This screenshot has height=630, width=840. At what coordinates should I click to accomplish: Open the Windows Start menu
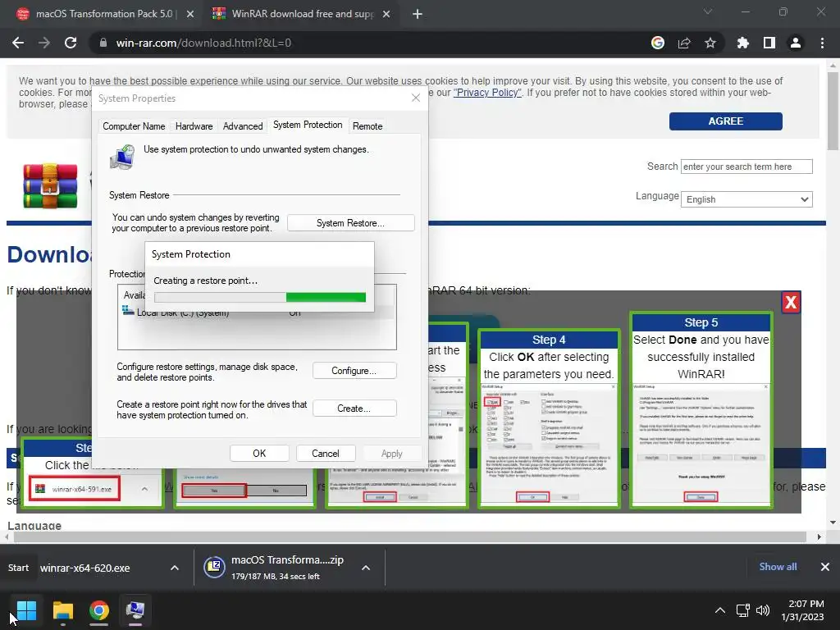26,610
